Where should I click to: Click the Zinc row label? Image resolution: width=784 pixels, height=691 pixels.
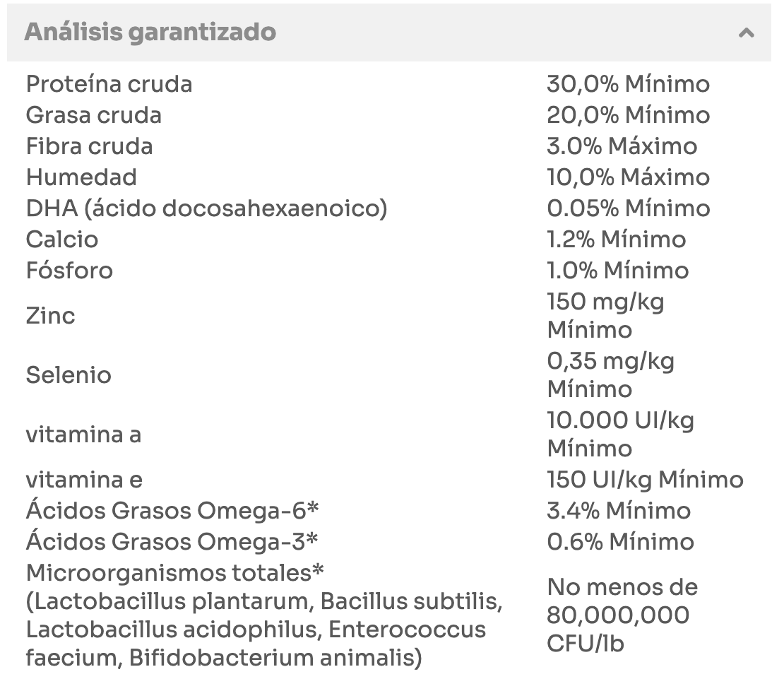[50, 316]
